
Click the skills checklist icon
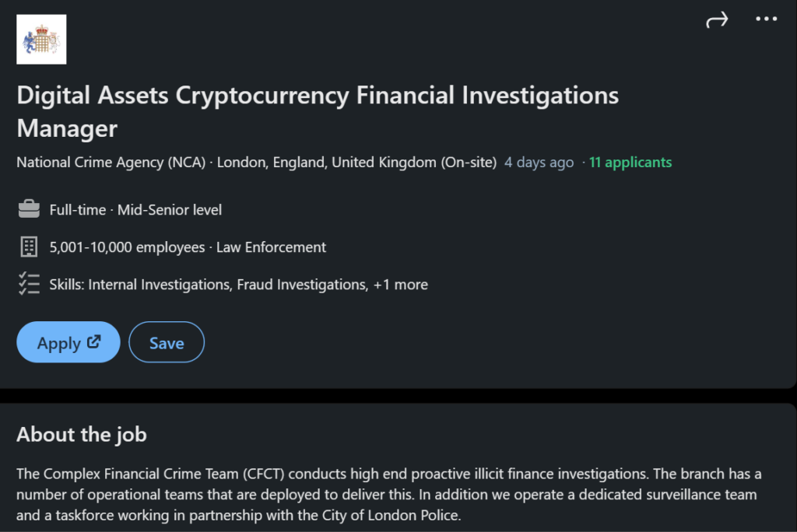29,284
